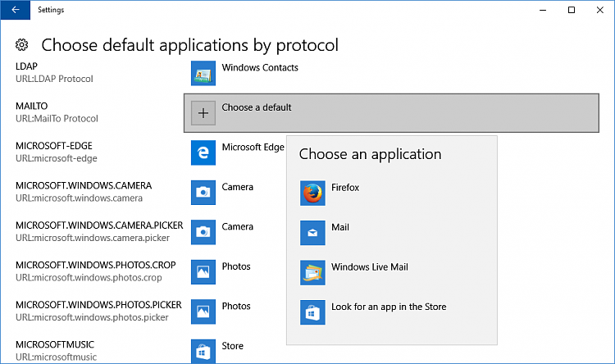Click the 'MICROSOFT.WINDOWS.CAMERA.PICKER' protocol name
This screenshot has height=364, width=615.
click(99, 225)
